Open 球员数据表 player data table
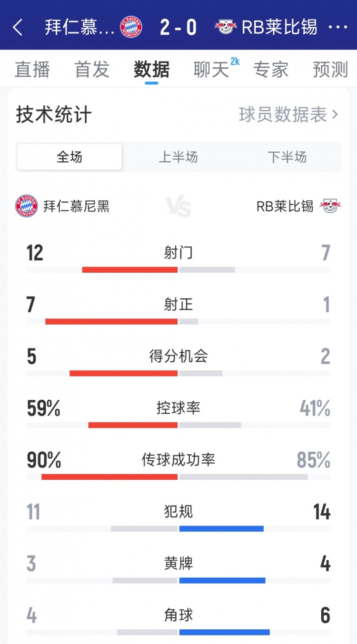The image size is (357, 644). click(x=288, y=115)
